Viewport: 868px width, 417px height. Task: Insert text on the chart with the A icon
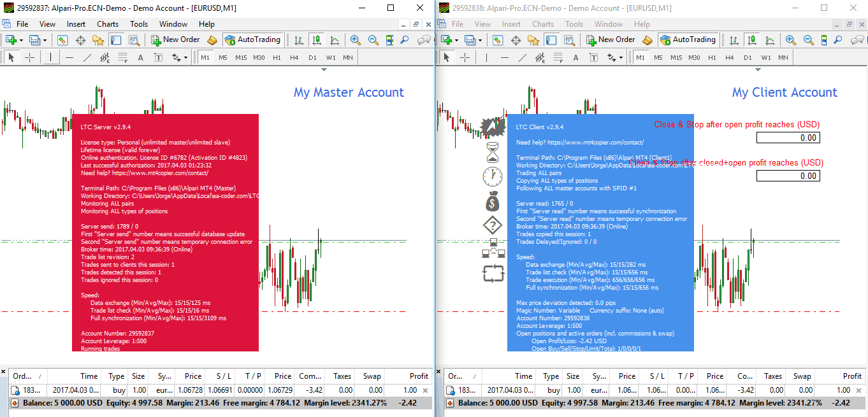pos(140,57)
